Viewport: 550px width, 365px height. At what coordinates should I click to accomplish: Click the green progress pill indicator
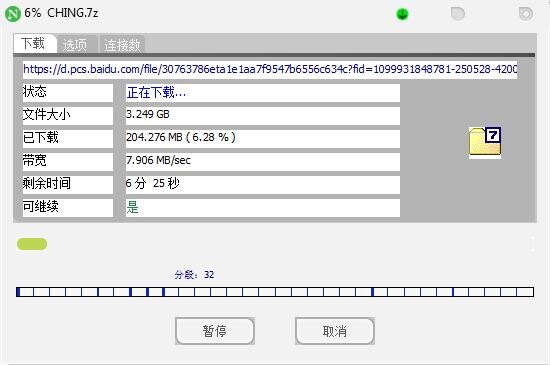(32, 244)
